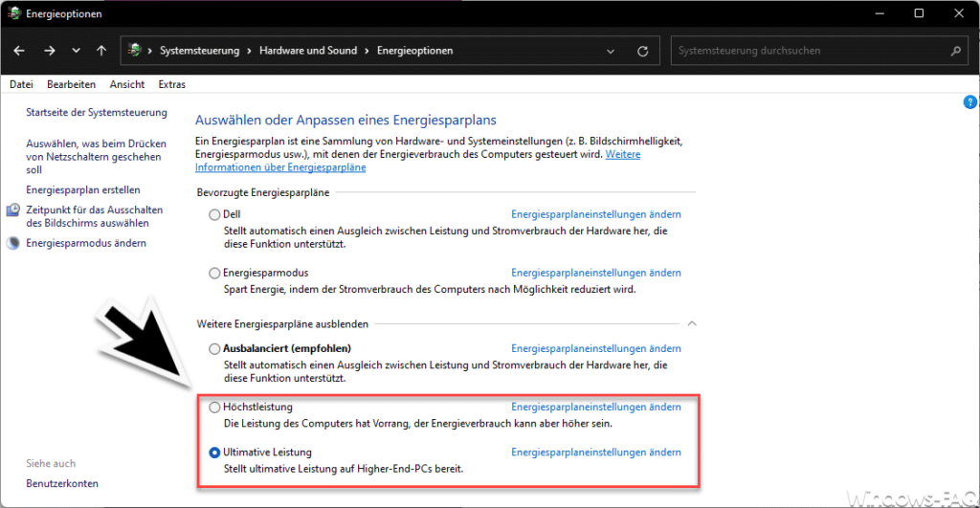Open the Datei menu
This screenshot has width=980, height=508.
[x=21, y=84]
